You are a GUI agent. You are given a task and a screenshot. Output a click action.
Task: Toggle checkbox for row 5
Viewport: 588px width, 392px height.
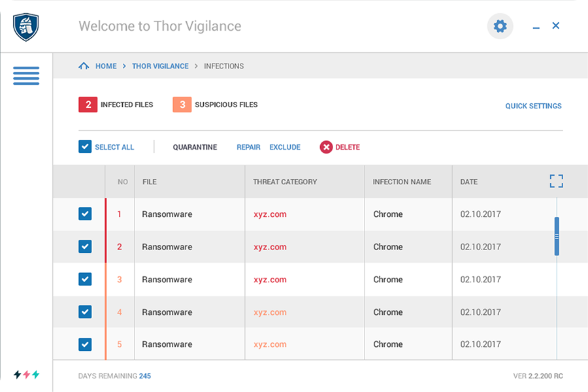pyautogui.click(x=85, y=344)
